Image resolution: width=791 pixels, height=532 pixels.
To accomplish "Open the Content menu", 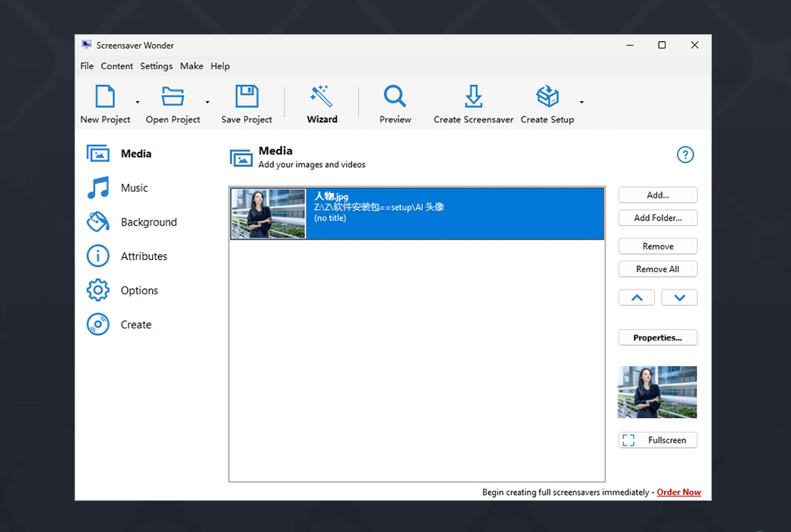I will click(x=116, y=66).
